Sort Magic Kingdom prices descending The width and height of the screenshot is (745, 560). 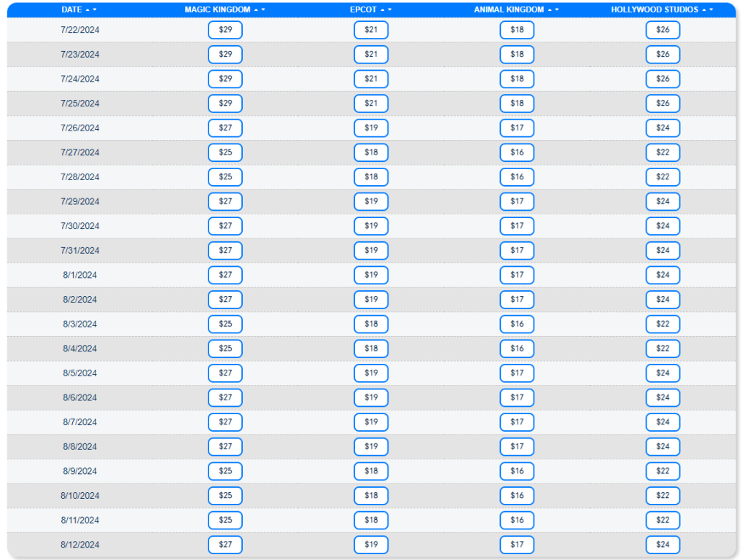pos(263,10)
